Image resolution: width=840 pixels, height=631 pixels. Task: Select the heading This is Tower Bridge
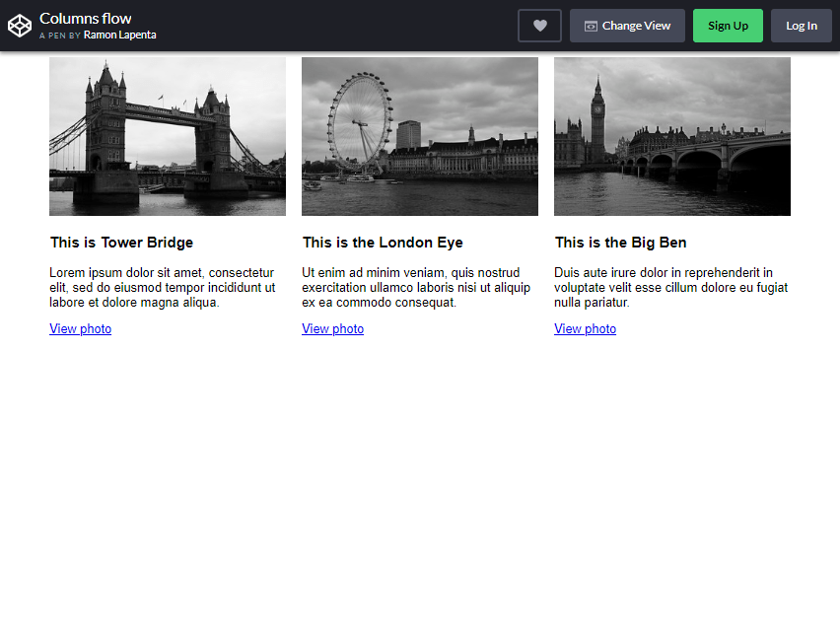pyautogui.click(x=121, y=242)
